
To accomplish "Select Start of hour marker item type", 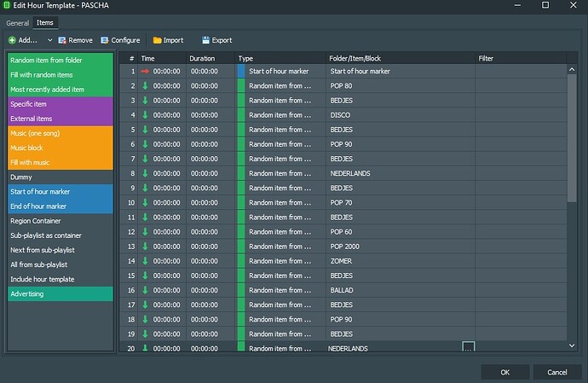I will (60, 191).
